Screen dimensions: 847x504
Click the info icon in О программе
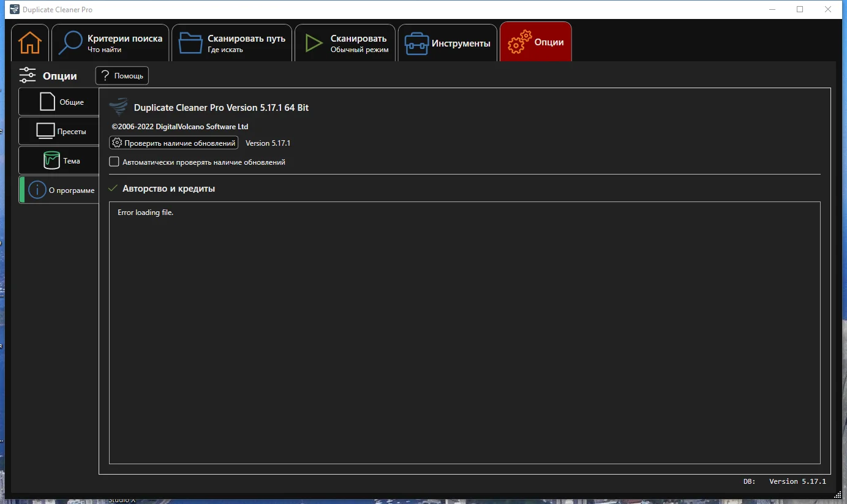[x=37, y=190]
